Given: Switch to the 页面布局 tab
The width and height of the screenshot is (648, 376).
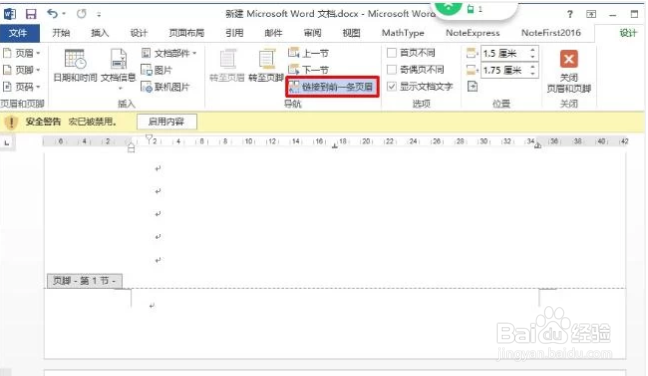Looking at the screenshot, I should (186, 33).
